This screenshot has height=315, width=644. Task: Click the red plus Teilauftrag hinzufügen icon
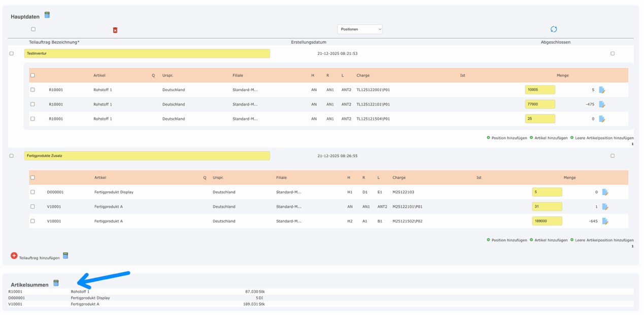[x=14, y=256]
